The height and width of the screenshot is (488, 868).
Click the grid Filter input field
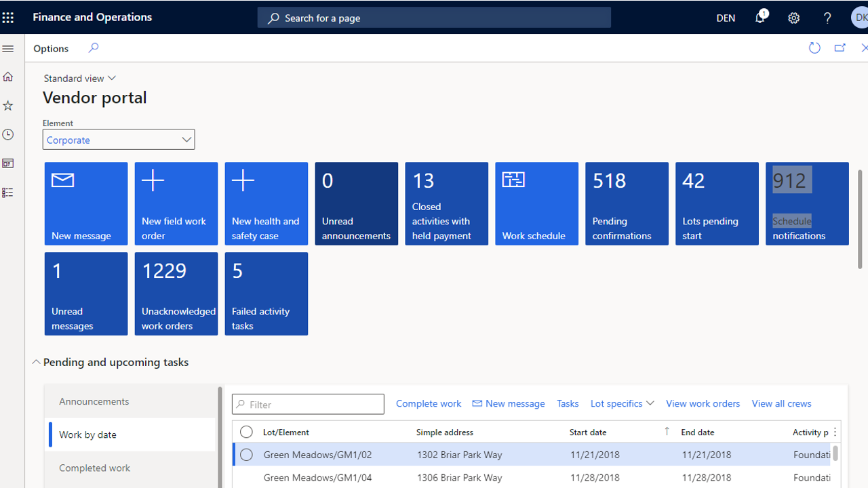pyautogui.click(x=308, y=404)
